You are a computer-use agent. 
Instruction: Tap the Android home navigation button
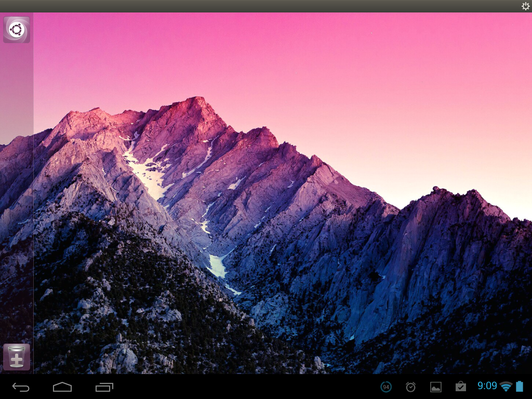(62, 387)
